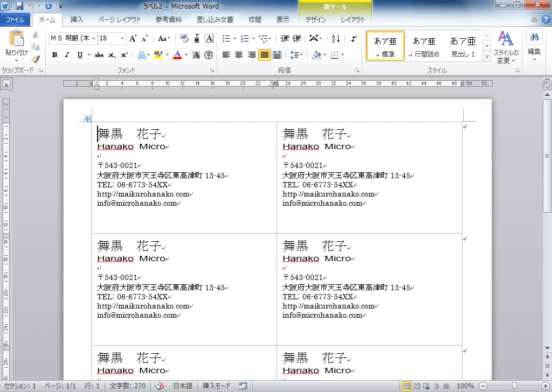Click the Sort A-Z icon
This screenshot has height=392, width=552.
pyautogui.click(x=335, y=39)
